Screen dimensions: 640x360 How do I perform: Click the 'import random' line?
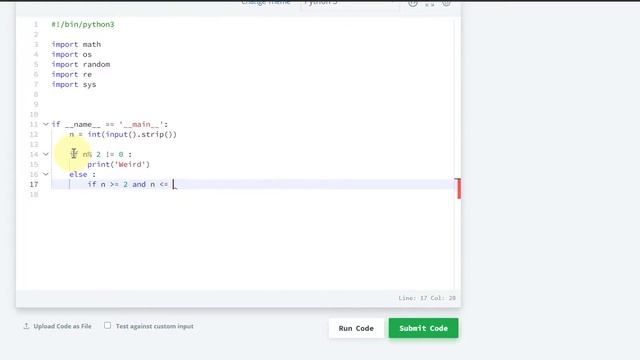tap(81, 64)
